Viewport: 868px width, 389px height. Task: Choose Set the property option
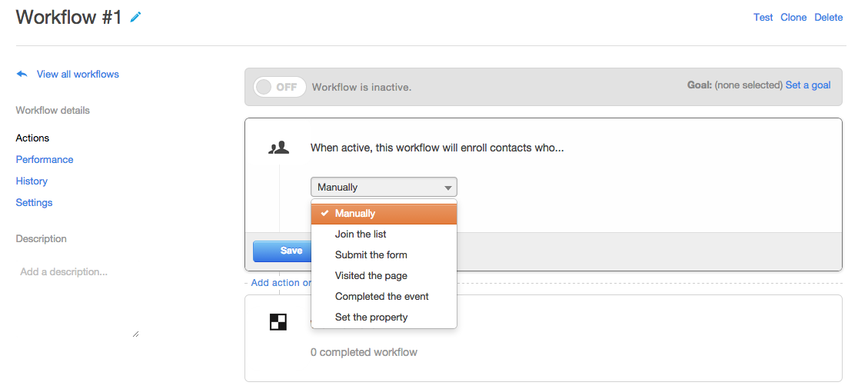pyautogui.click(x=384, y=317)
